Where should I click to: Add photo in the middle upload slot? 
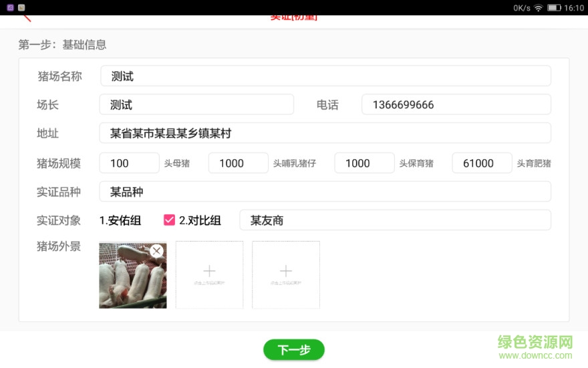click(x=209, y=275)
